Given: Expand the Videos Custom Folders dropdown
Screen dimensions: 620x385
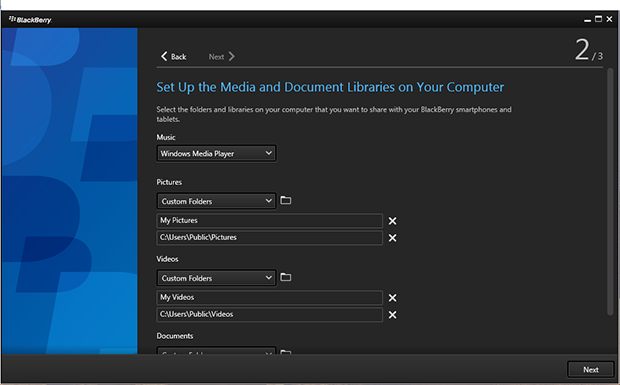Looking at the screenshot, I should 217,277.
